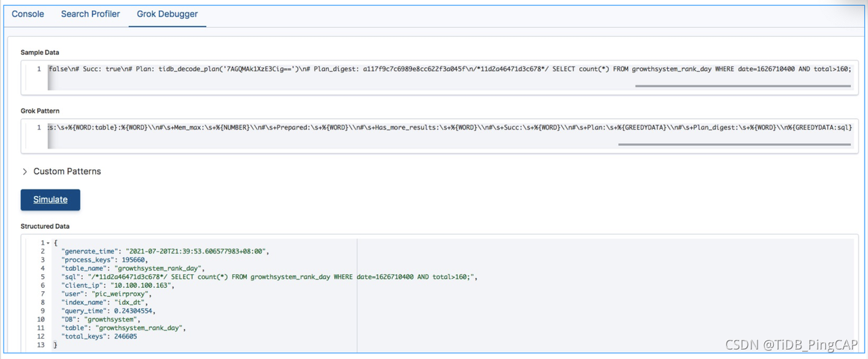This screenshot has height=359, width=868.
Task: Click the "sql" line in Structured Data
Action: pos(270,277)
